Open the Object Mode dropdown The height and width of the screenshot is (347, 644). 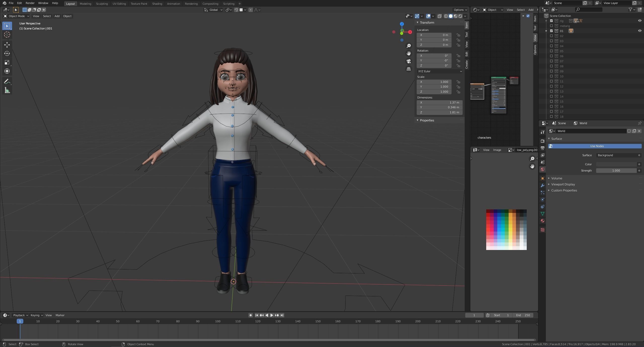click(16, 16)
